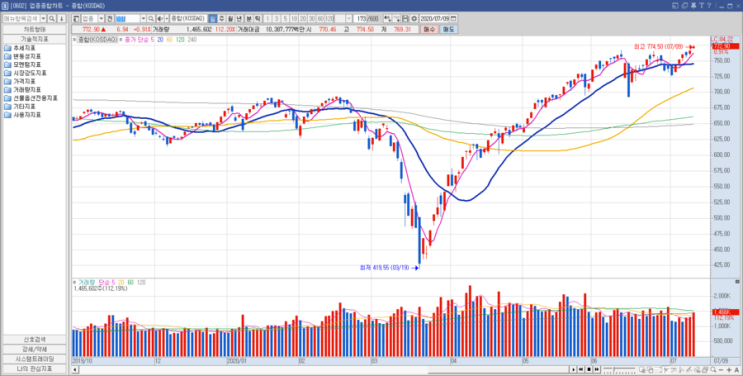This screenshot has width=743, height=376.
Task: Choose the 1 interval button
Action: pyautogui.click(x=268, y=18)
